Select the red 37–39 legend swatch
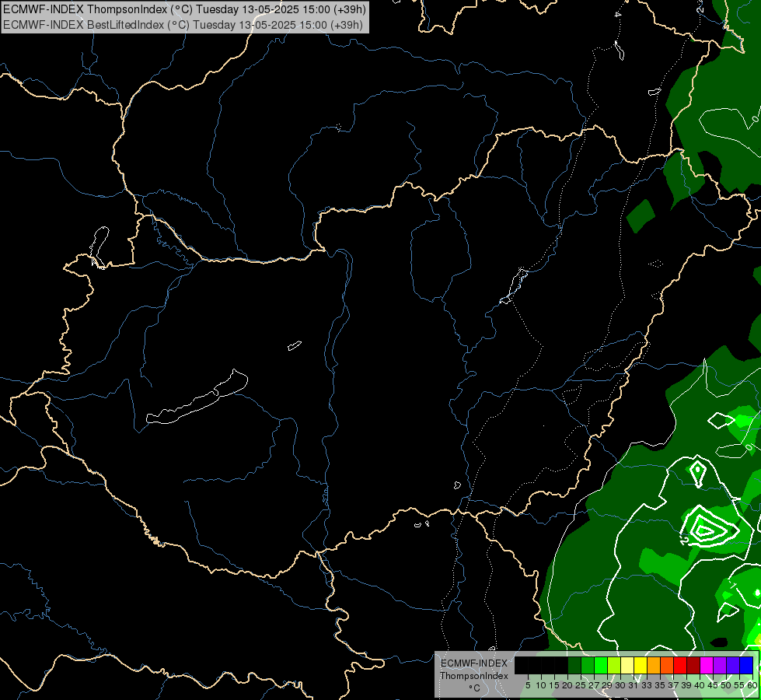Image resolution: width=761 pixels, height=700 pixels. 680,665
